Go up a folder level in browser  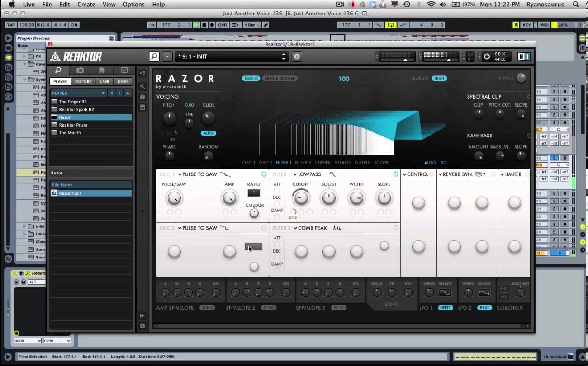point(128,93)
